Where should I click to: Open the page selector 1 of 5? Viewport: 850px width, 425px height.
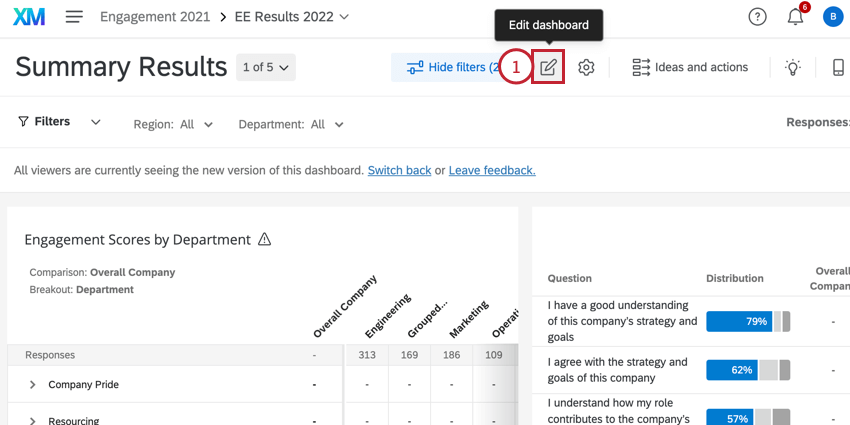[267, 68]
